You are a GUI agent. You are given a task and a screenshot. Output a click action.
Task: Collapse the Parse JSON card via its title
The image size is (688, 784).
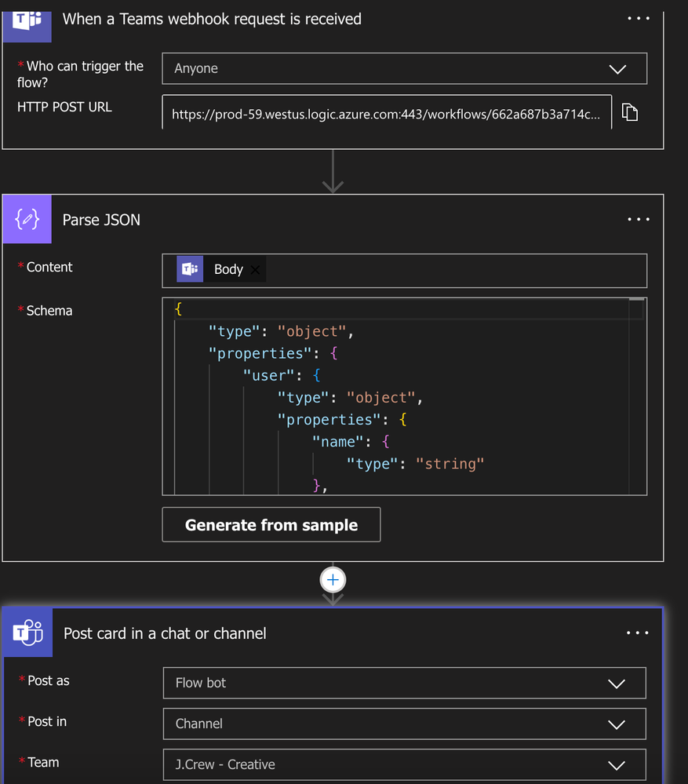(101, 220)
